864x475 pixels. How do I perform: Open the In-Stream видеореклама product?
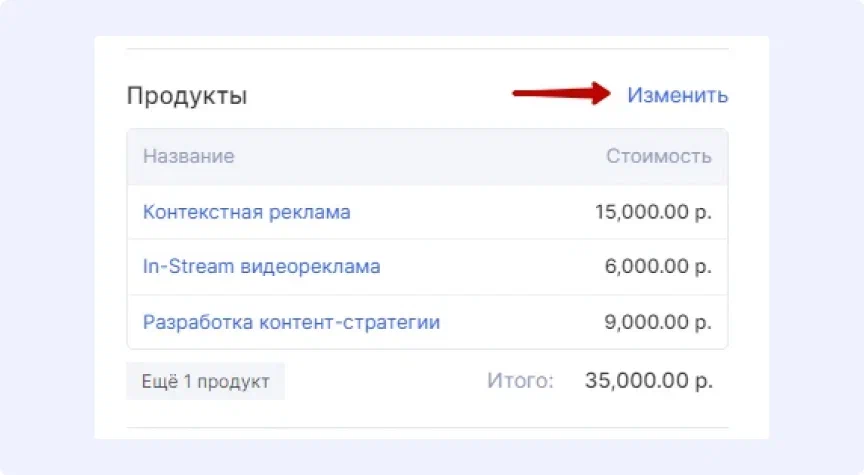261,267
